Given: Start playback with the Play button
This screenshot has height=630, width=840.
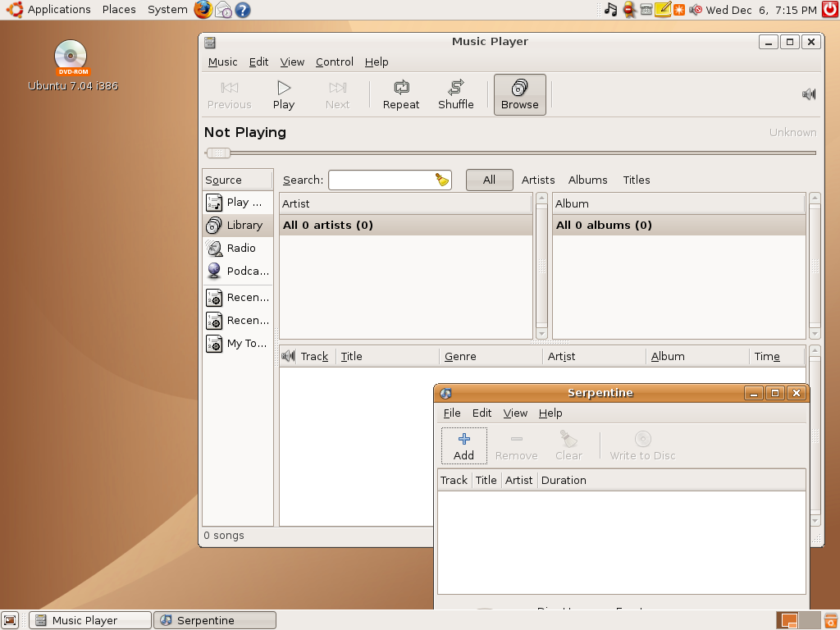Looking at the screenshot, I should (283, 95).
